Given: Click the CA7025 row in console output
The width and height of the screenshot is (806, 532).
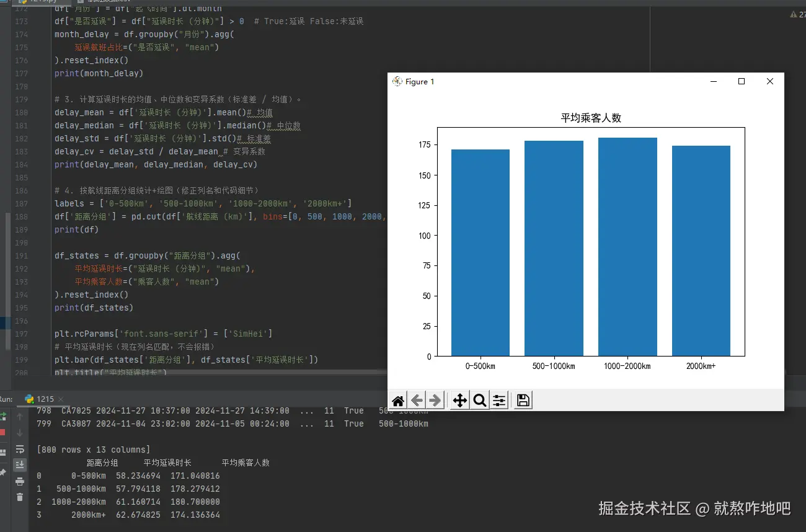Looking at the screenshot, I should [232, 410].
